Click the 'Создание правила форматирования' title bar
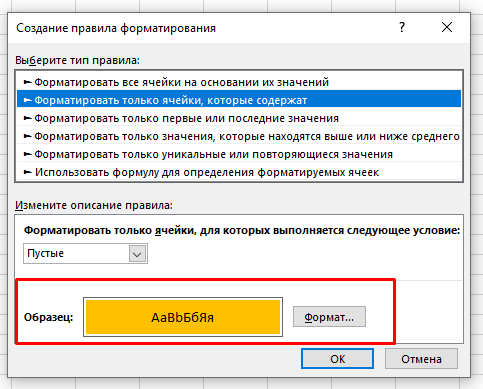Screen dimensions: 483x389 pos(116,28)
